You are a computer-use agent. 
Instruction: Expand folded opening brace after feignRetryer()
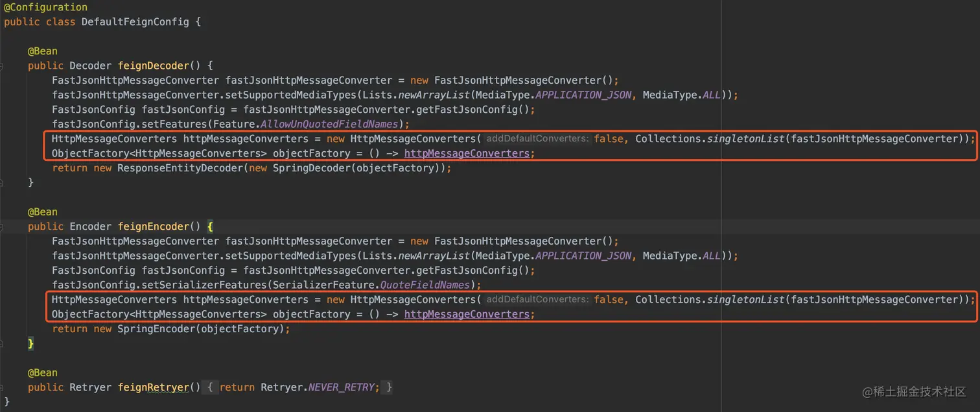211,387
